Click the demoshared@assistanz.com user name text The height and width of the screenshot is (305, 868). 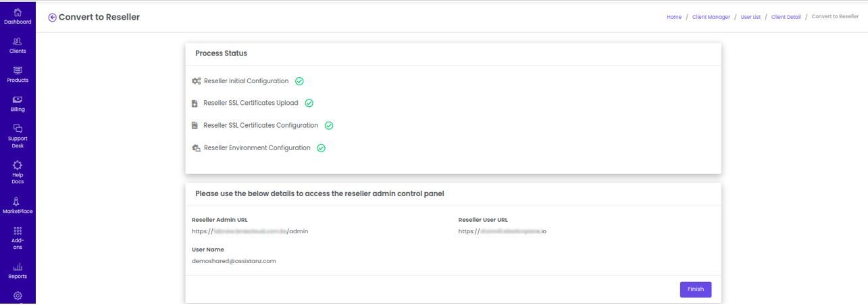coord(234,261)
